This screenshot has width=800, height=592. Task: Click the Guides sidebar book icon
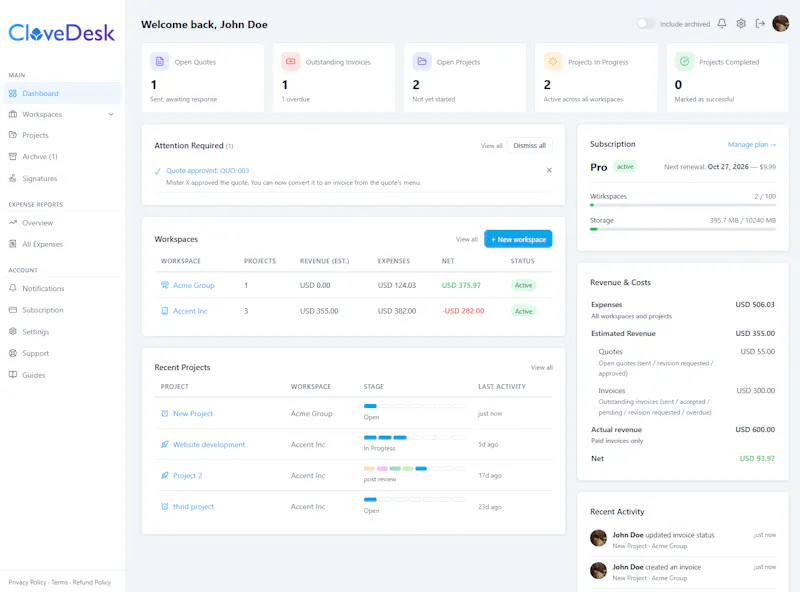point(13,375)
